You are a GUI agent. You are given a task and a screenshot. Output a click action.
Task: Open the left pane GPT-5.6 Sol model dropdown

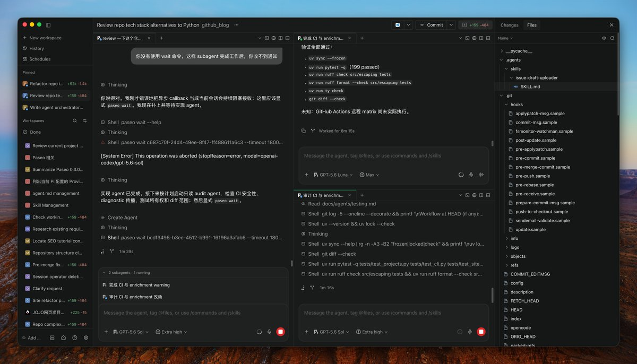click(x=131, y=332)
